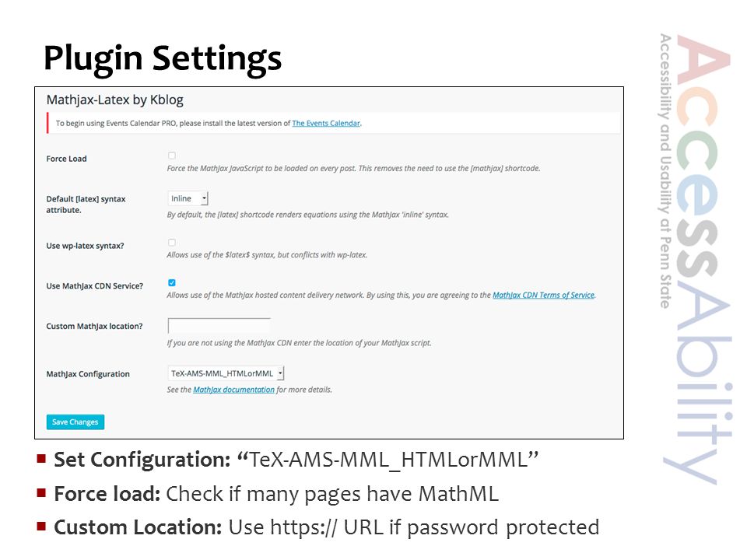Click the Events Calendar PRO notice bar
747x560 pixels.
tap(334, 124)
